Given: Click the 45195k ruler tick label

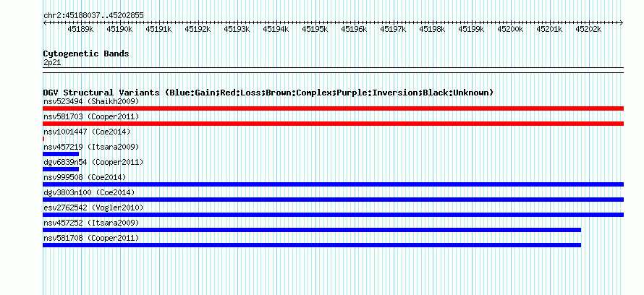Looking at the screenshot, I should pyautogui.click(x=315, y=29).
